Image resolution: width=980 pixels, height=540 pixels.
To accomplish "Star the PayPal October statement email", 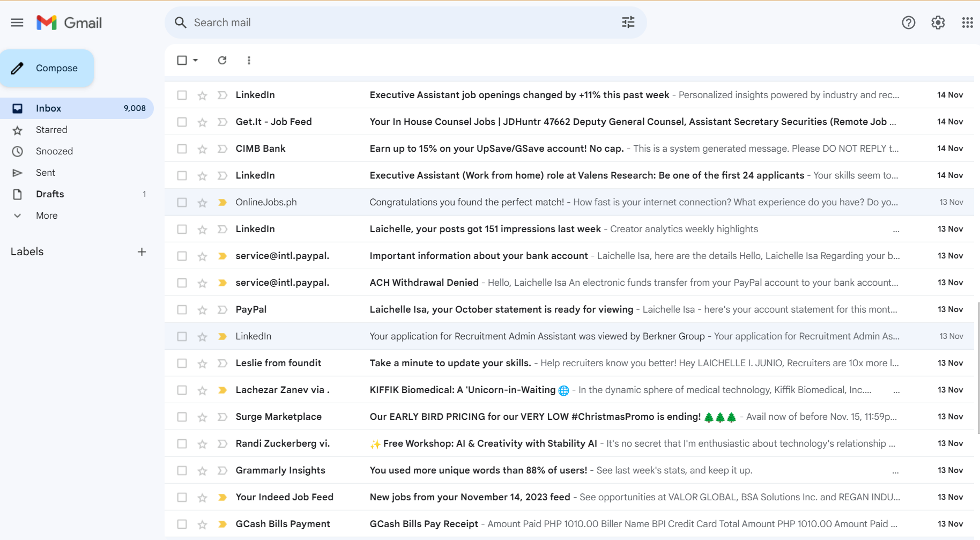I will coord(202,310).
